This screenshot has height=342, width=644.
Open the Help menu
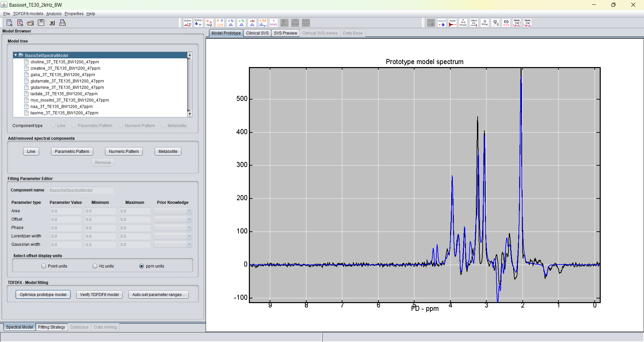[91, 14]
